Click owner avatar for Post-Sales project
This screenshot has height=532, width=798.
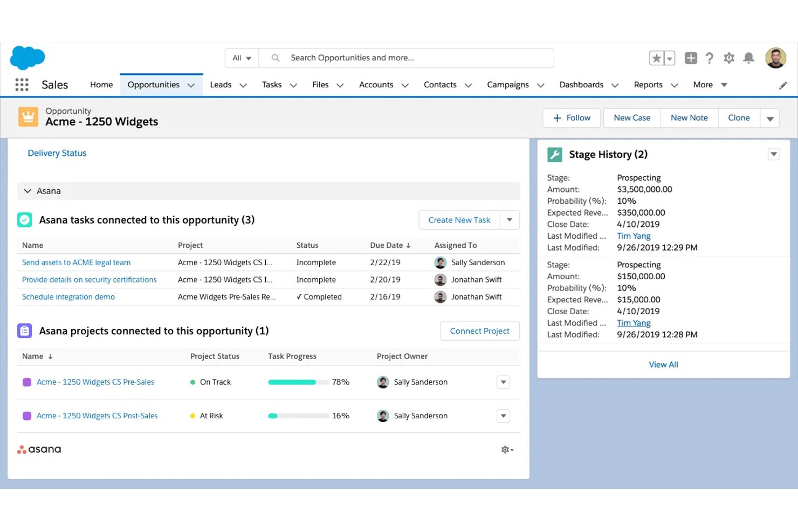383,416
